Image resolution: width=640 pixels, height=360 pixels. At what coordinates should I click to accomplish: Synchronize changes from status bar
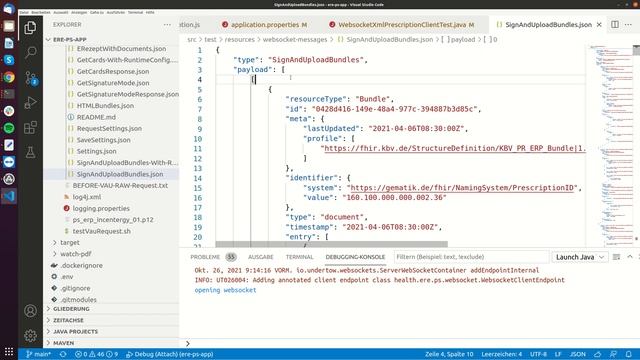(x=63, y=354)
